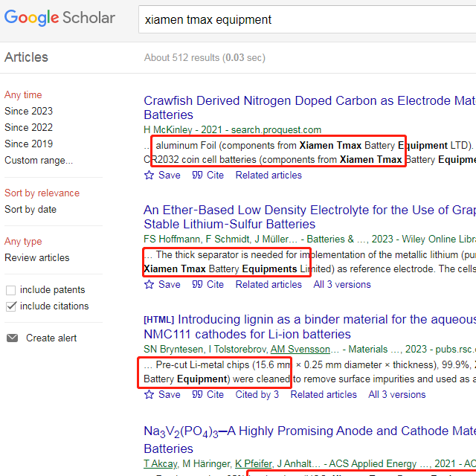Image resolution: width=476 pixels, height=476 pixels.
Task: Open Cited by 3 for the lignin article
Action: [x=257, y=394]
